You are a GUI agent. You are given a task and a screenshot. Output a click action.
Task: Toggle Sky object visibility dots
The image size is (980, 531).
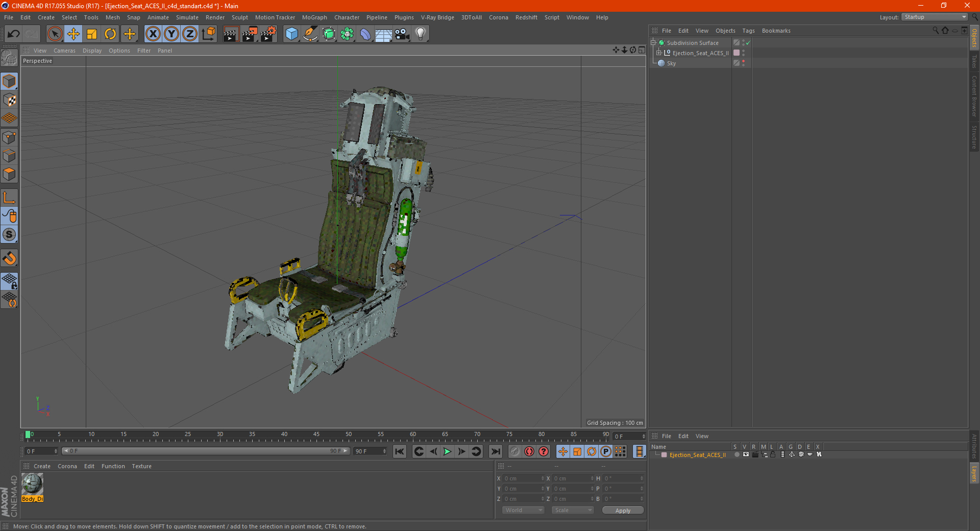744,63
